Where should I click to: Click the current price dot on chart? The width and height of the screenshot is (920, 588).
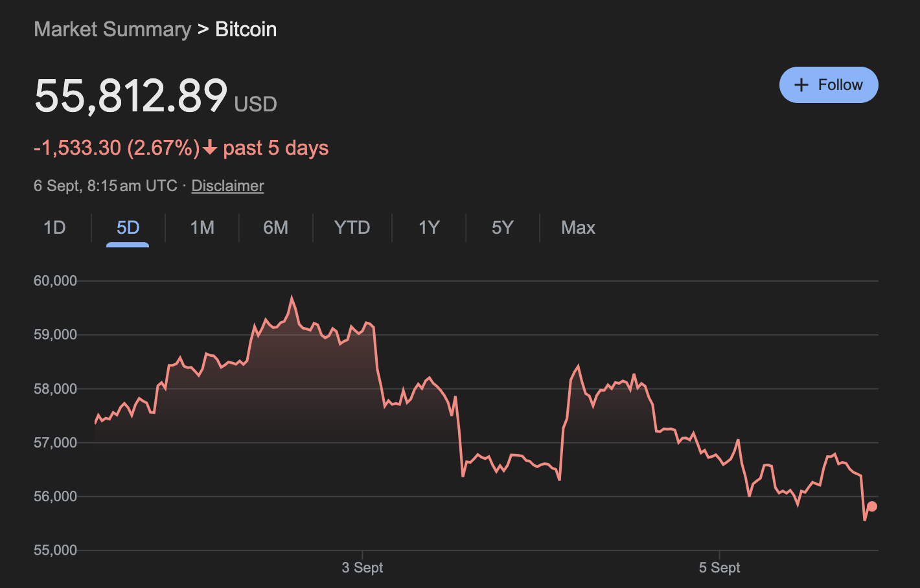click(x=871, y=506)
